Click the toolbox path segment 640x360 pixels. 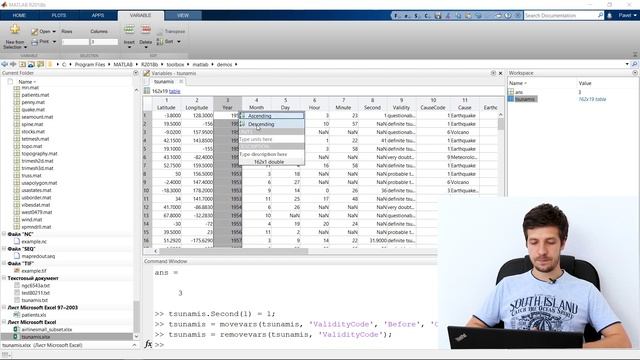(175, 64)
